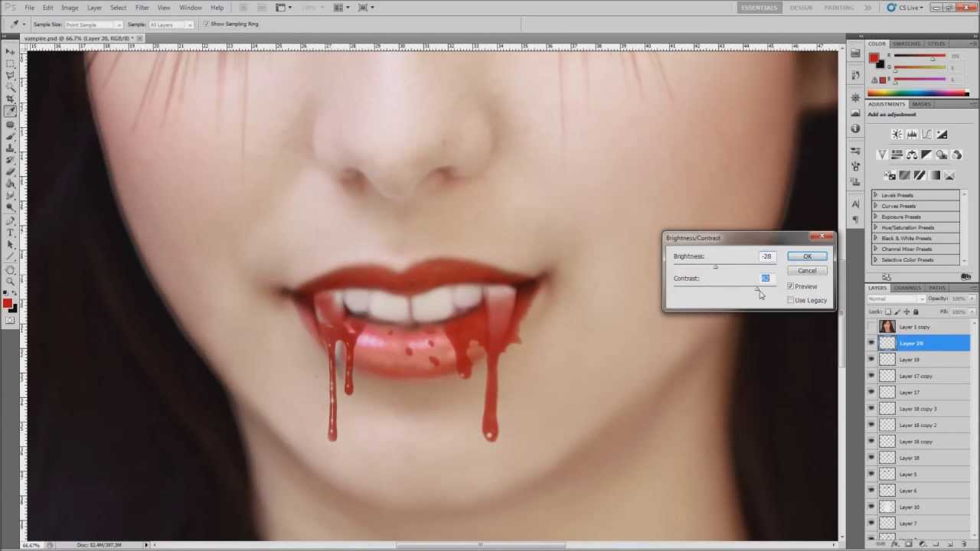This screenshot has height=551, width=980.
Task: Select the Layer 18 copy 2 thumbnail
Action: click(887, 425)
